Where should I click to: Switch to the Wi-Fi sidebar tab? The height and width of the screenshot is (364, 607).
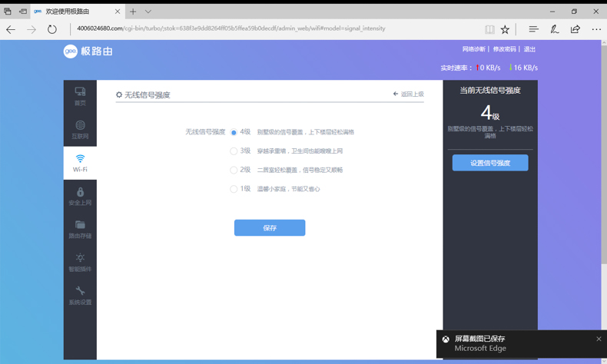80,163
